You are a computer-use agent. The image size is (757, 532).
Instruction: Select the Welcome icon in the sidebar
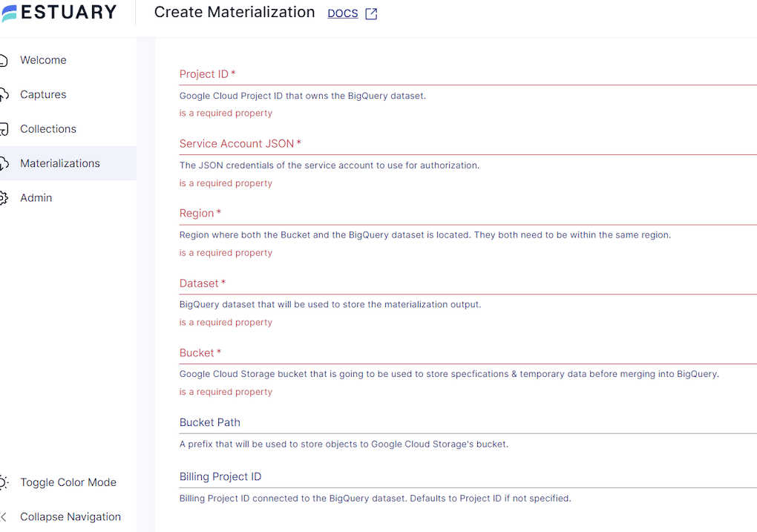[4, 59]
